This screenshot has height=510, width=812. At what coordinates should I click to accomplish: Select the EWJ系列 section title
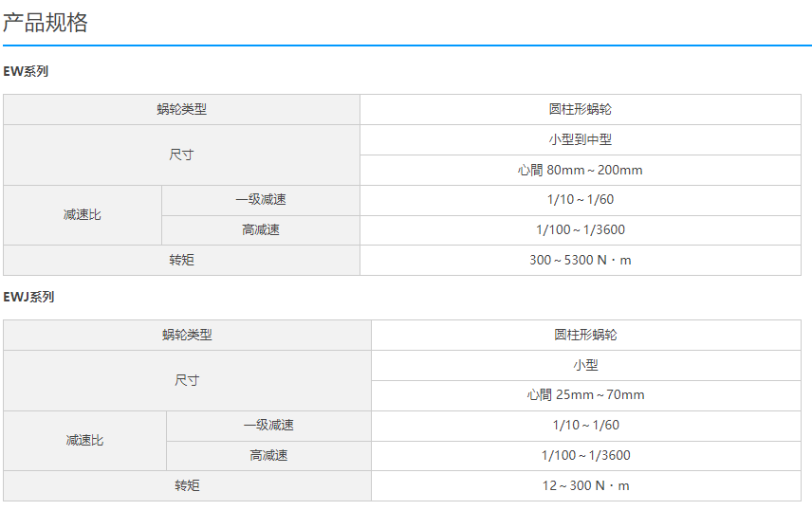tap(28, 298)
